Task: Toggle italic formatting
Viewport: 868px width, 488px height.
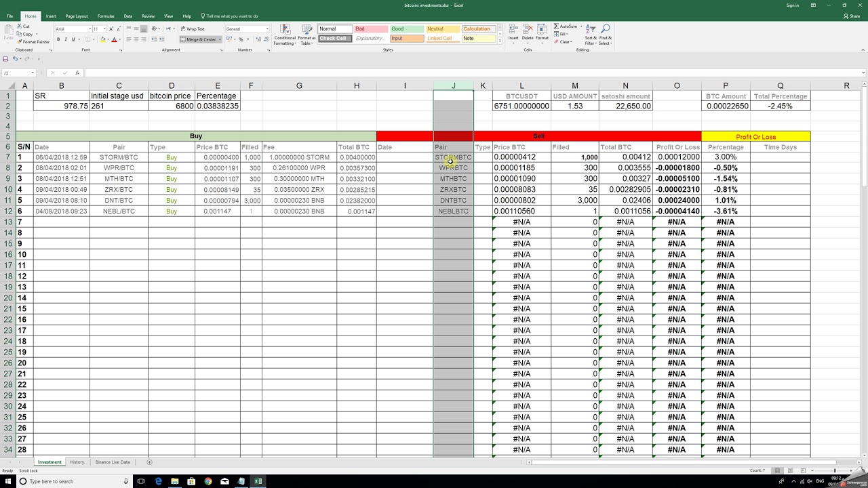Action: tap(65, 39)
